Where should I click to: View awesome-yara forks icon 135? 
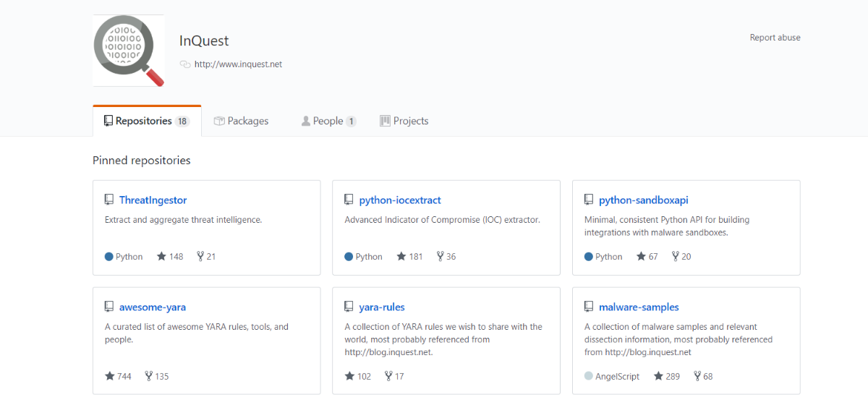click(x=148, y=376)
